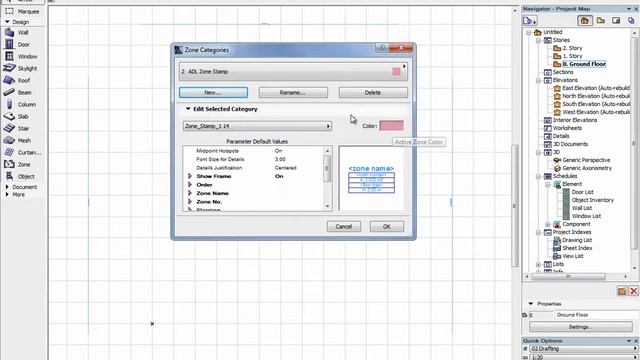640x360 pixels.
Task: Select the Curtain Wall tool
Action: tap(22, 152)
